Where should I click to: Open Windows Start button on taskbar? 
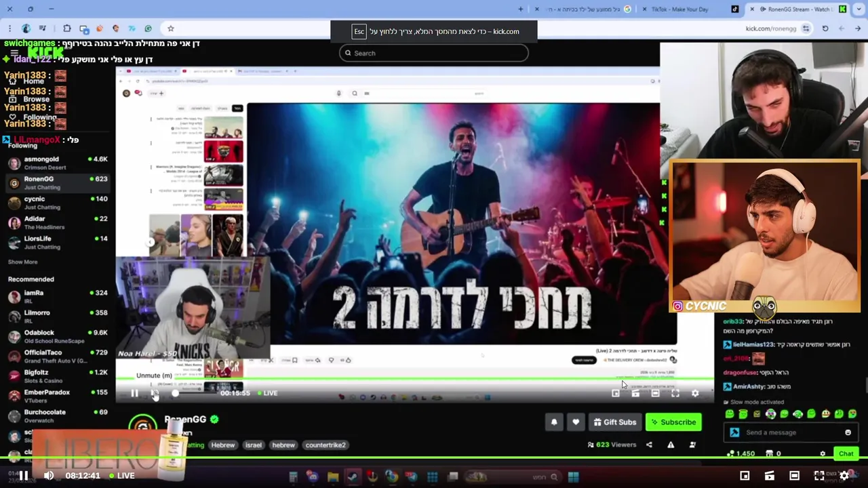pyautogui.click(x=573, y=476)
